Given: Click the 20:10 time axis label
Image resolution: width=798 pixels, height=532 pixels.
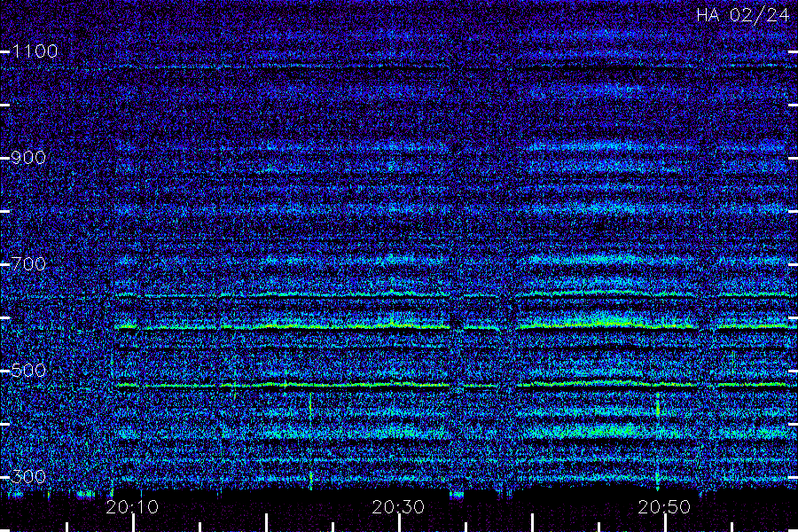Looking at the screenshot, I should [132, 507].
